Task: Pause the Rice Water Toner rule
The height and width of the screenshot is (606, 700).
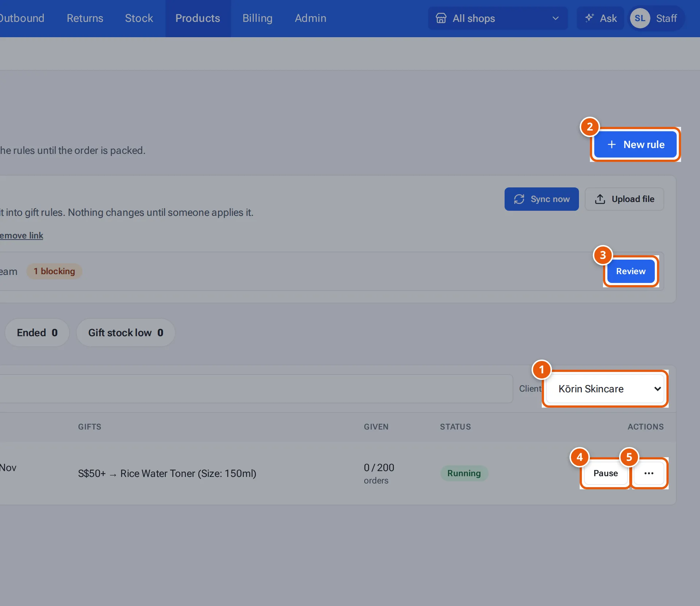Action: (x=606, y=473)
